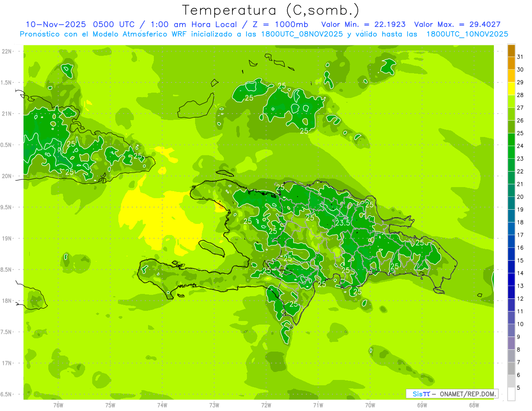Click the '17N' latitude label
Image resolution: width=532 pixels, height=411 pixels.
coord(6,363)
